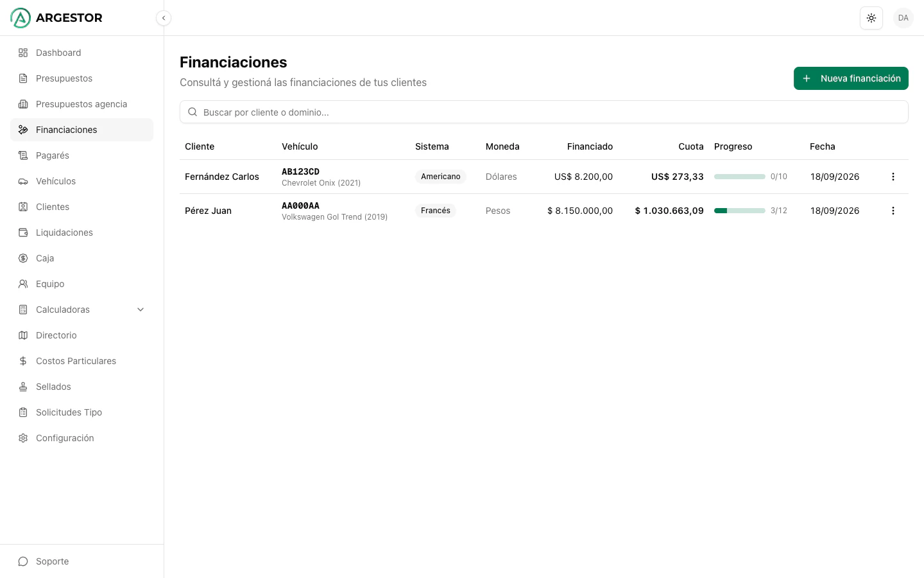The width and height of the screenshot is (924, 578).
Task: Expand the Calculadoras submenu chevron
Action: click(x=141, y=310)
